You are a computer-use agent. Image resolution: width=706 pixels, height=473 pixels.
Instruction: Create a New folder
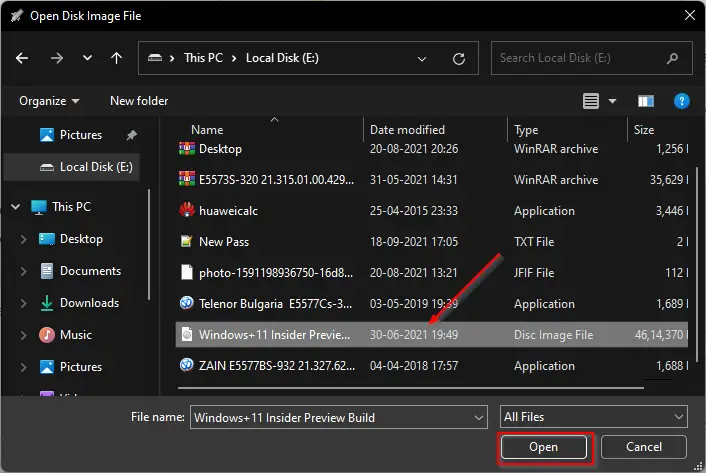tap(139, 101)
